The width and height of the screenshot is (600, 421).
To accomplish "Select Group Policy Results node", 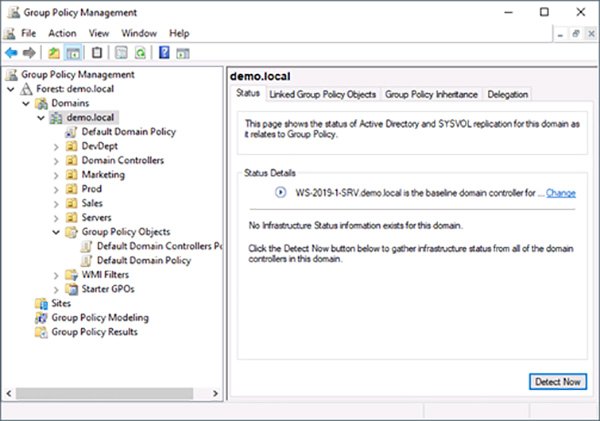I will [x=94, y=332].
